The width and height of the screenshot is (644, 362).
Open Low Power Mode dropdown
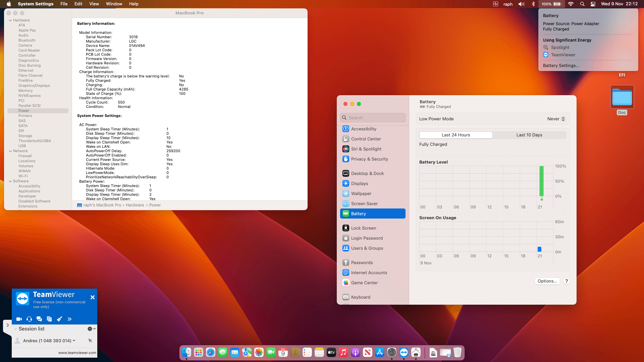pyautogui.click(x=556, y=119)
